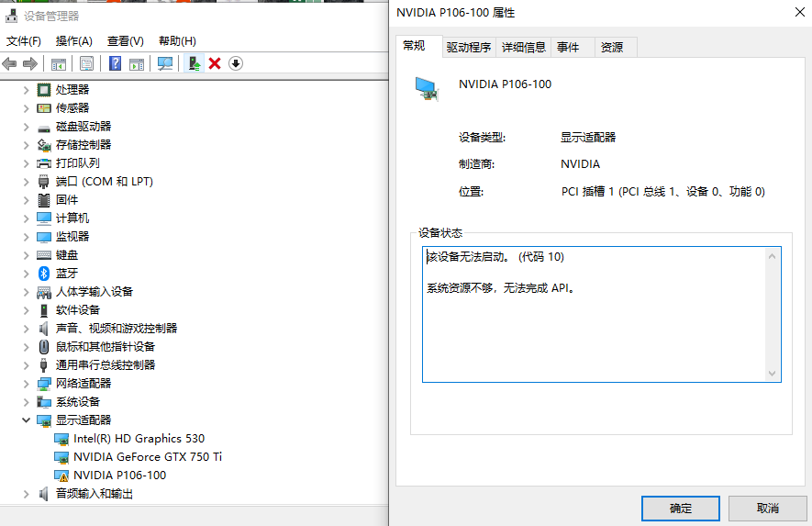Expand the 人体学输入设备 node
This screenshot has height=526, width=812.
pyautogui.click(x=27, y=292)
